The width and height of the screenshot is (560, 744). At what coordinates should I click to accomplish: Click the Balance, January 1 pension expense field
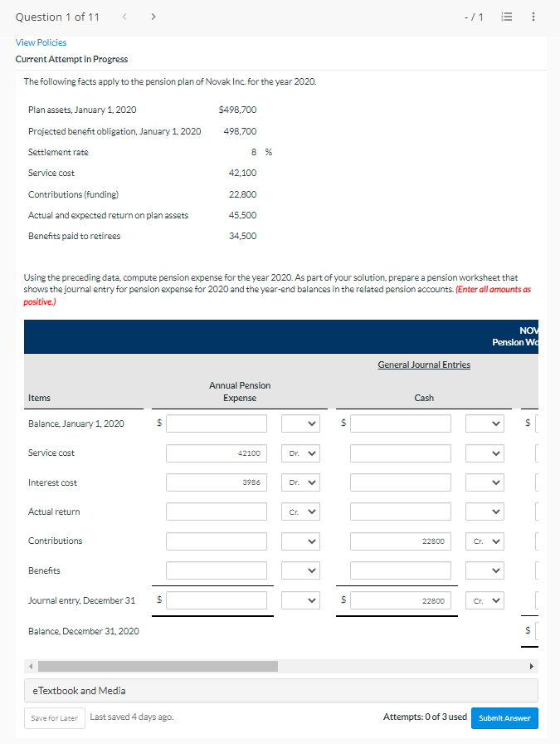pos(216,423)
